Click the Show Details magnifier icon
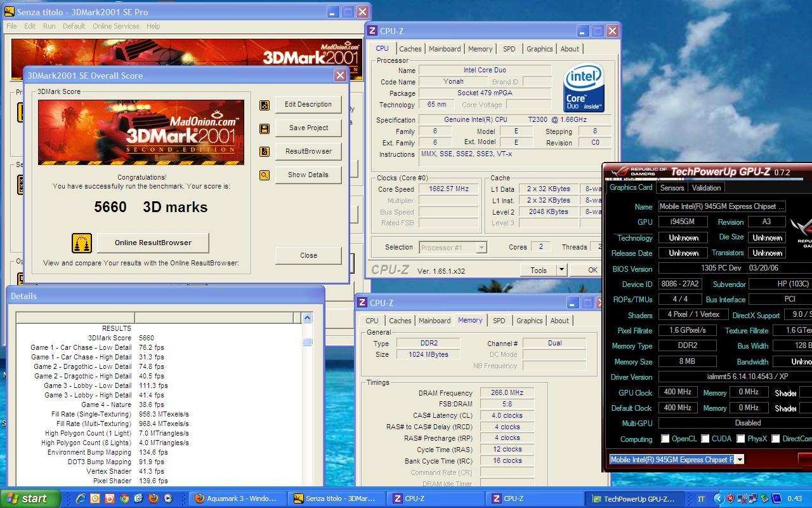 pyautogui.click(x=265, y=175)
